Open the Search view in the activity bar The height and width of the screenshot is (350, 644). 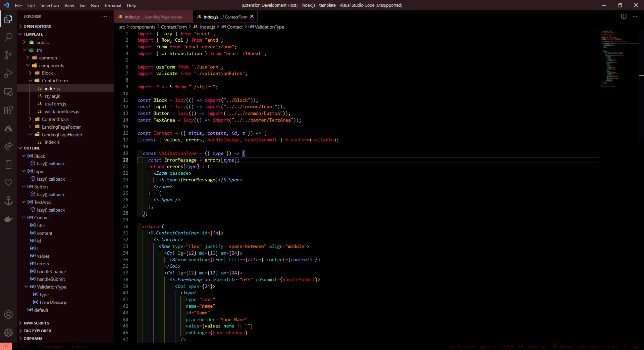[8, 37]
